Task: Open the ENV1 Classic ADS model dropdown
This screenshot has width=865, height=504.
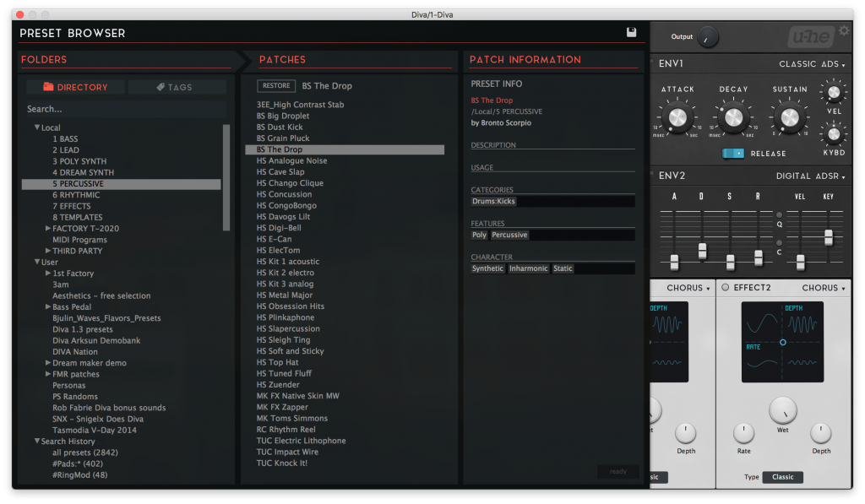Action: click(811, 64)
